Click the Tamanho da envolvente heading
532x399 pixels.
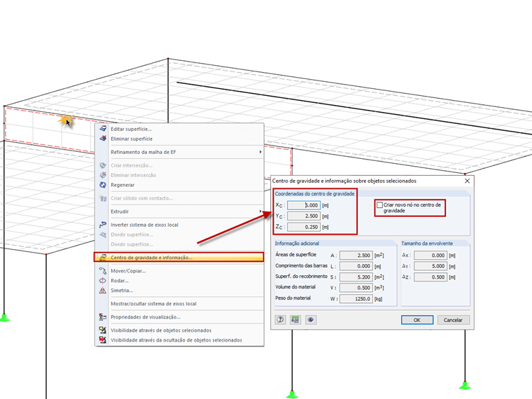tap(427, 244)
